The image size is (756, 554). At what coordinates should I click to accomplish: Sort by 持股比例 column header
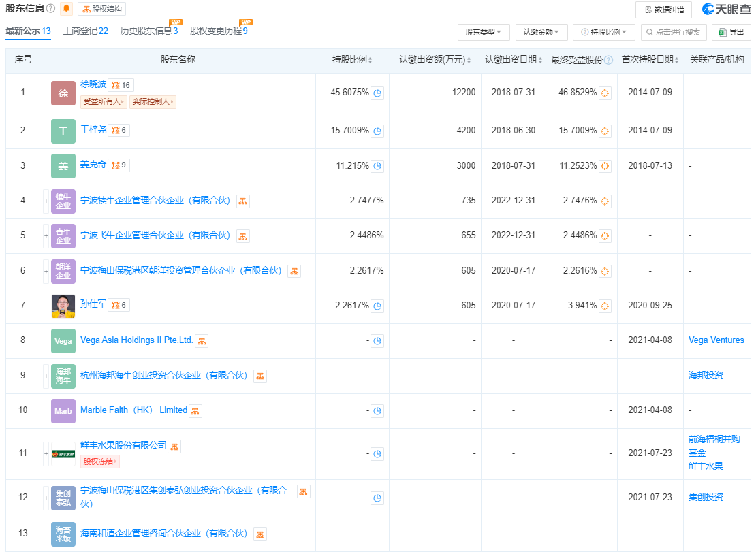(x=352, y=60)
